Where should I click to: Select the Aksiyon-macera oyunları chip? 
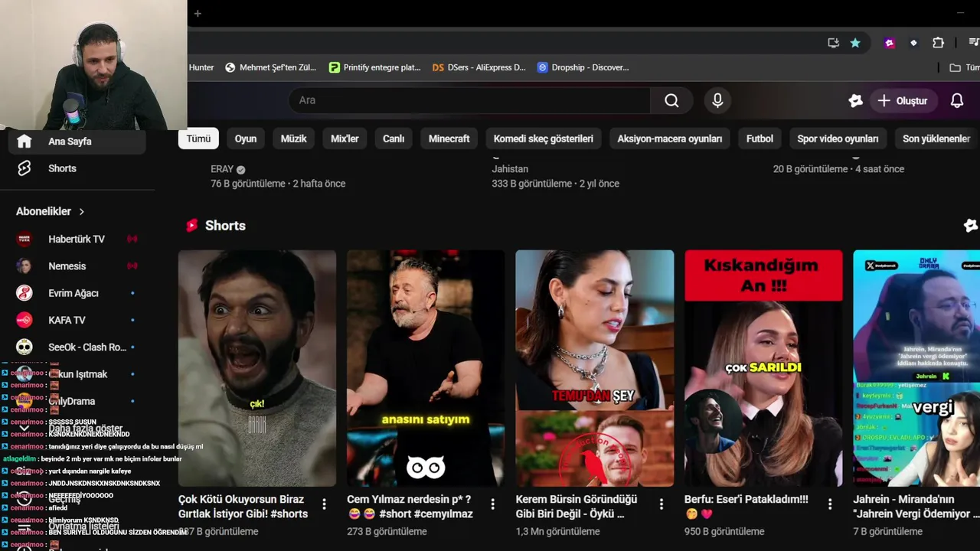tap(670, 139)
